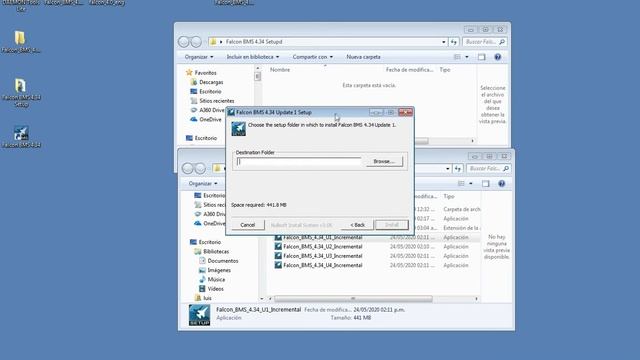Open address history dropdown in lower window
Screen dimensions: 640x360
pyautogui.click(x=448, y=168)
